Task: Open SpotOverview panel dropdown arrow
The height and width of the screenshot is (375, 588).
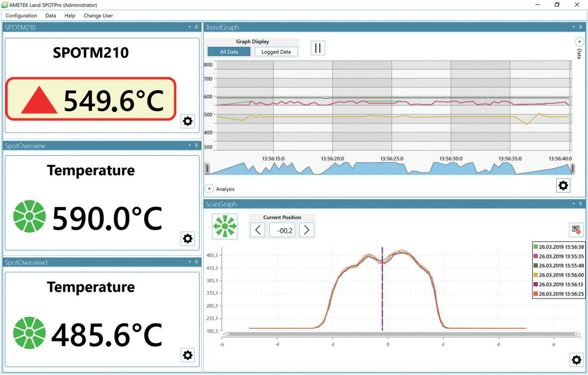Action: coord(190,145)
